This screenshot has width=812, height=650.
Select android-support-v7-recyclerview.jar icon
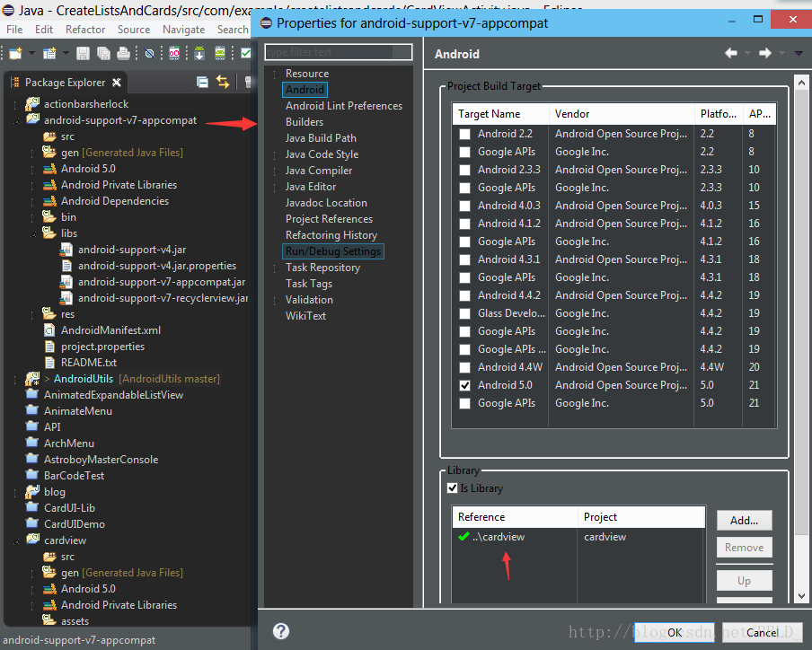tap(66, 297)
